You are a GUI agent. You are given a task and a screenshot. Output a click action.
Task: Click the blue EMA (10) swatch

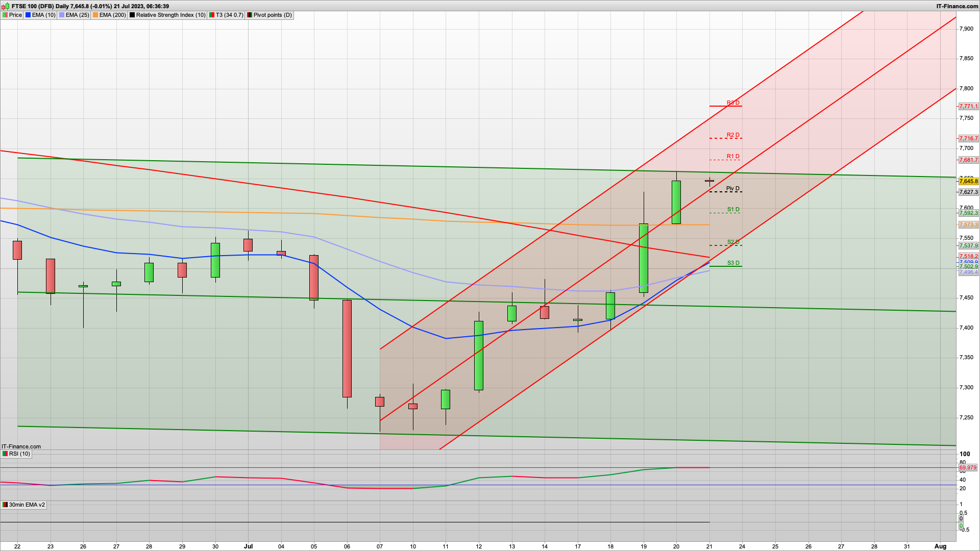28,15
